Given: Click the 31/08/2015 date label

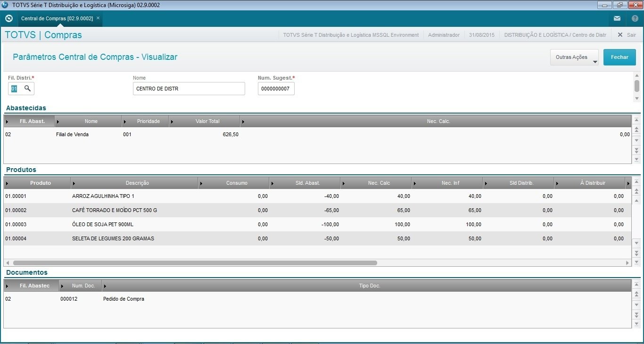Looking at the screenshot, I should (x=482, y=35).
